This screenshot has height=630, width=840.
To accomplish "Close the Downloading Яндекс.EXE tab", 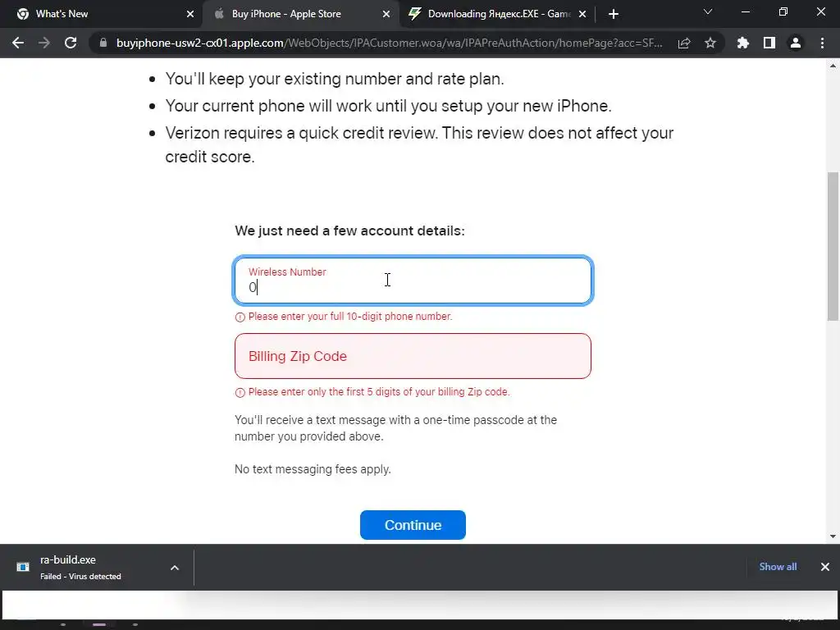I will point(582,14).
